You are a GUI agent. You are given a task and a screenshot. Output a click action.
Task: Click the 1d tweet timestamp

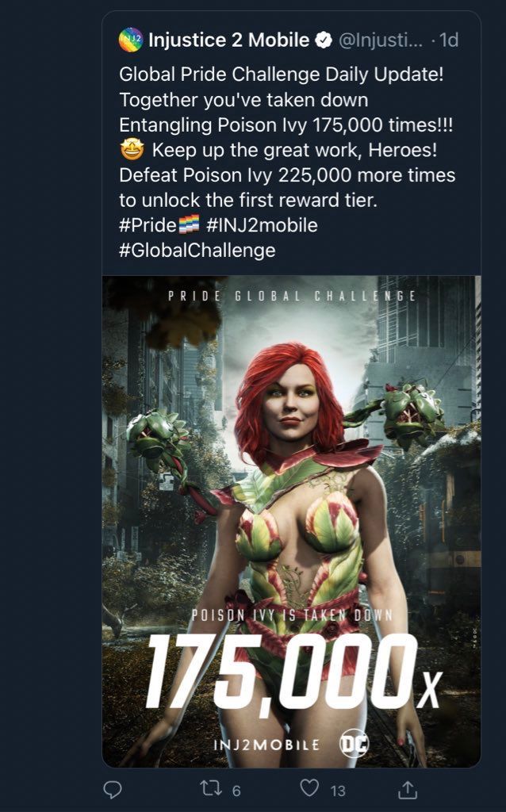450,39
